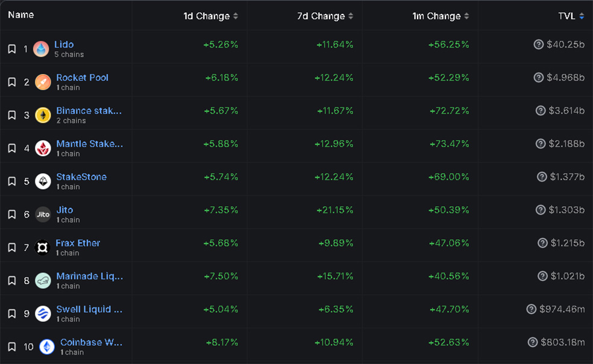Click the Rocket Pool logo icon
The image size is (593, 364).
pyautogui.click(x=43, y=82)
